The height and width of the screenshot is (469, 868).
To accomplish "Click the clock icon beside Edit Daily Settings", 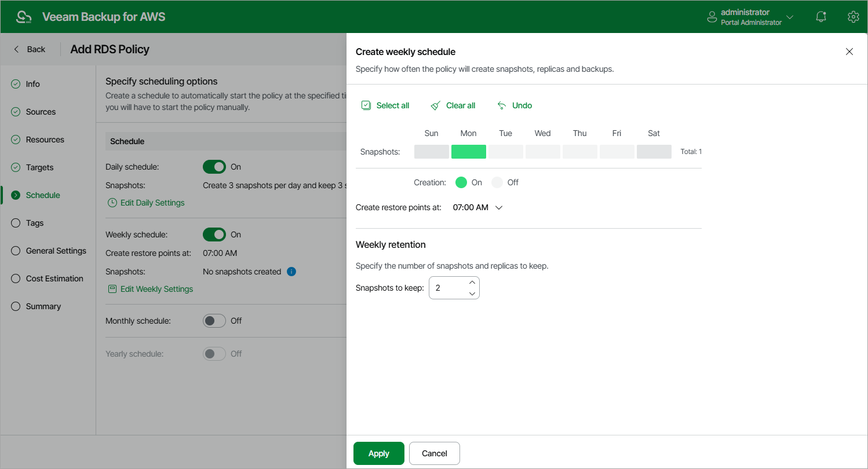I will coord(112,203).
